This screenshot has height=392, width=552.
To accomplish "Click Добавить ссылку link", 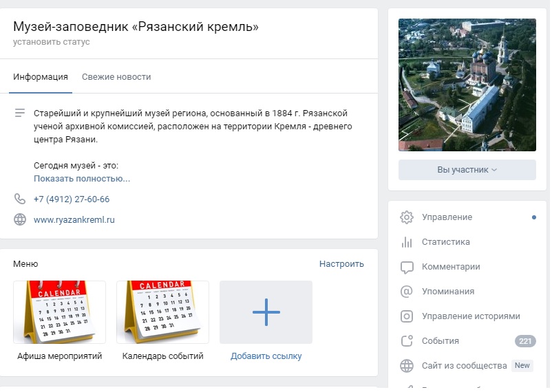I will coord(266,356).
